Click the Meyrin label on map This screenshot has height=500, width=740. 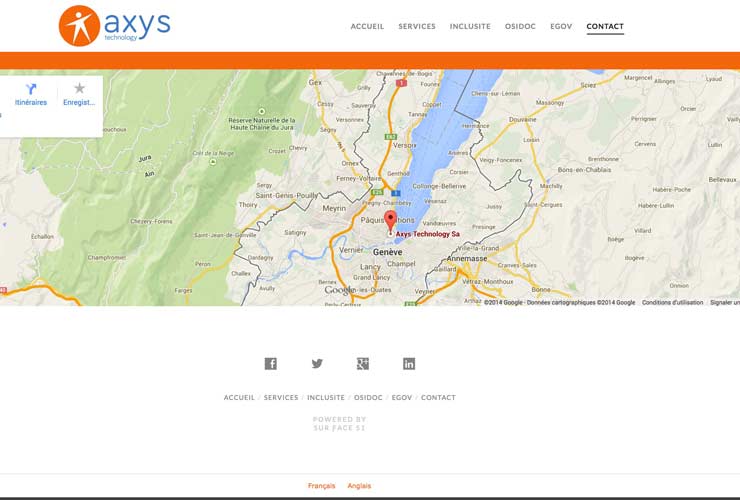pos(334,208)
